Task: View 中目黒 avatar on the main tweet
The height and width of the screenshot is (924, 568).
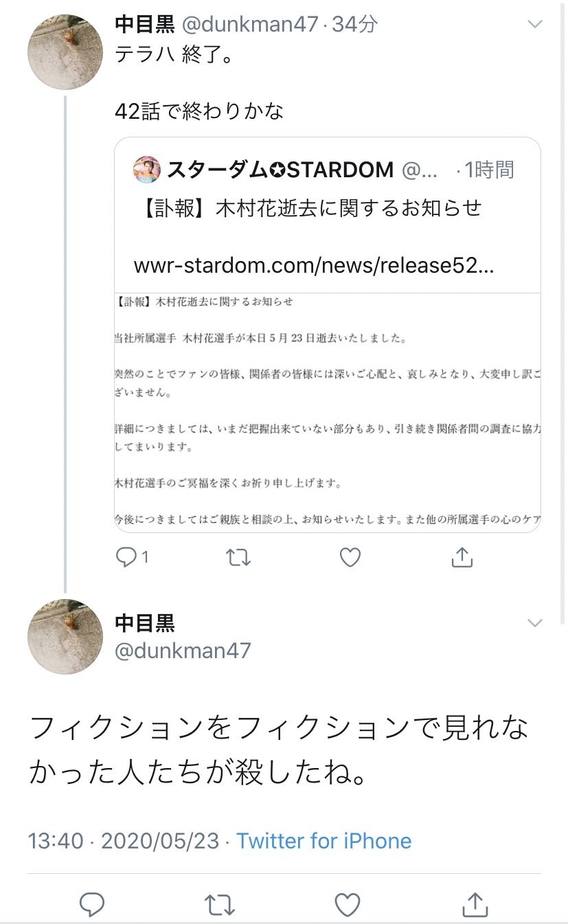Action: 65,637
